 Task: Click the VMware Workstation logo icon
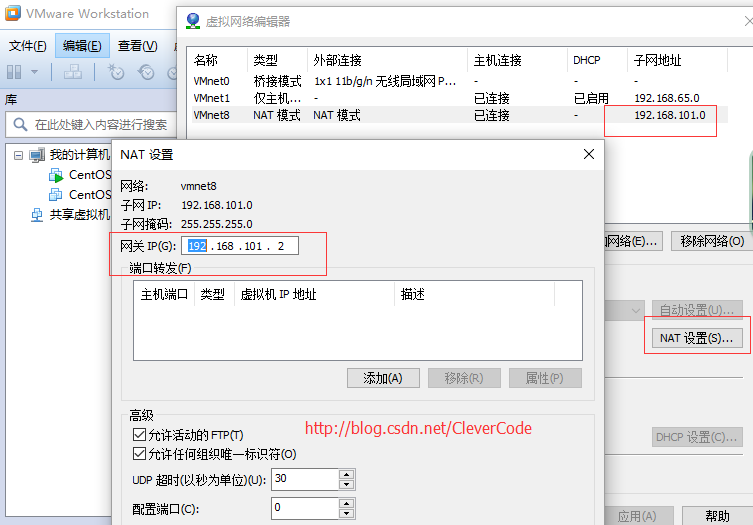click(12, 13)
